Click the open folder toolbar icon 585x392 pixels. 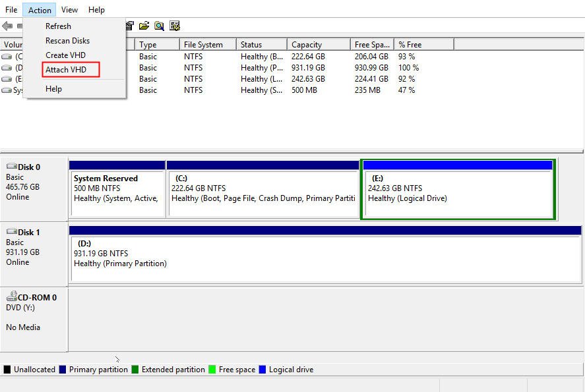tap(144, 26)
